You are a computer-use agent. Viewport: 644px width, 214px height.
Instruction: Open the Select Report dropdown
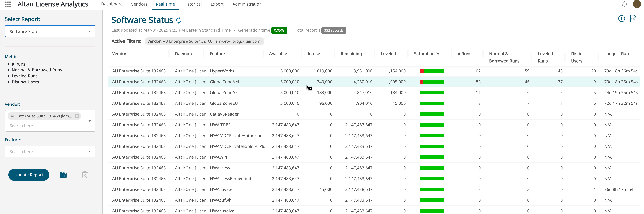pos(50,31)
